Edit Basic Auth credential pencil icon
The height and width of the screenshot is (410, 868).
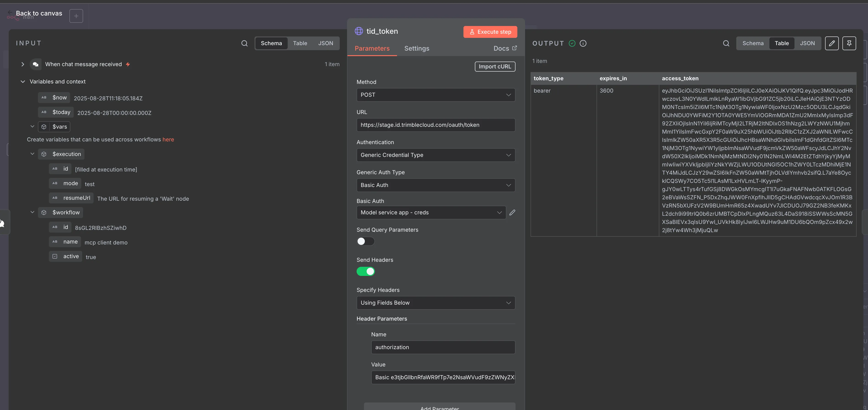click(512, 212)
